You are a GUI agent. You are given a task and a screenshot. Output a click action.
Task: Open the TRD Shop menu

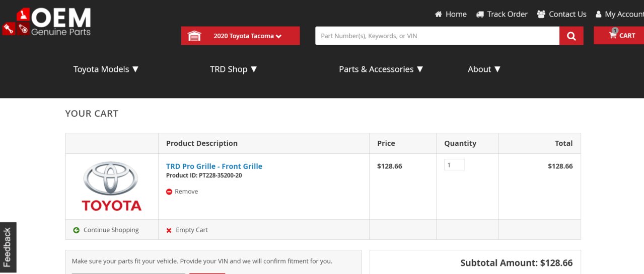234,69
